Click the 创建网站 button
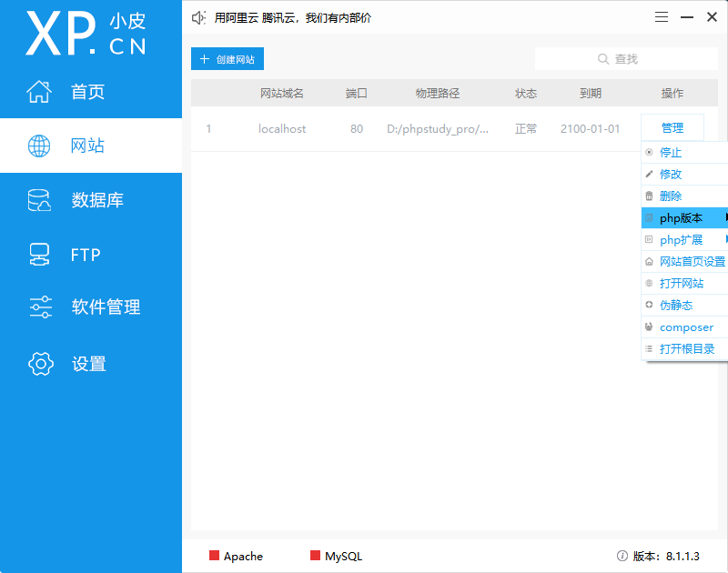This screenshot has height=573, width=728. pos(227,57)
